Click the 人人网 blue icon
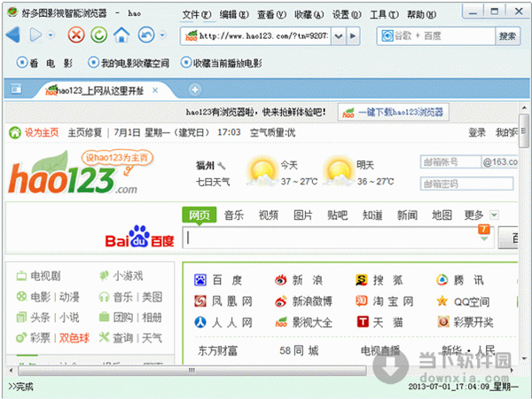Viewport: 532px width, 399px height. [200, 322]
